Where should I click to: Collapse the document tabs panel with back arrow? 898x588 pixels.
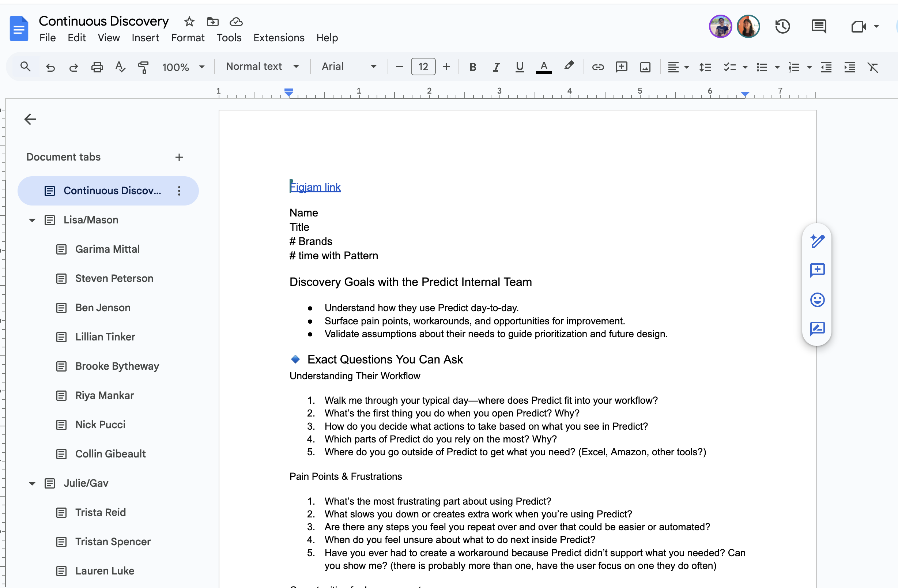30,119
